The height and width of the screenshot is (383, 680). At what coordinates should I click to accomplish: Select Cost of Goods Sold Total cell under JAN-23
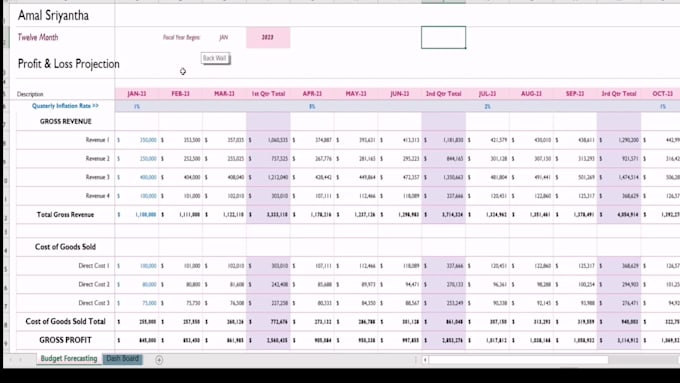tap(137, 322)
